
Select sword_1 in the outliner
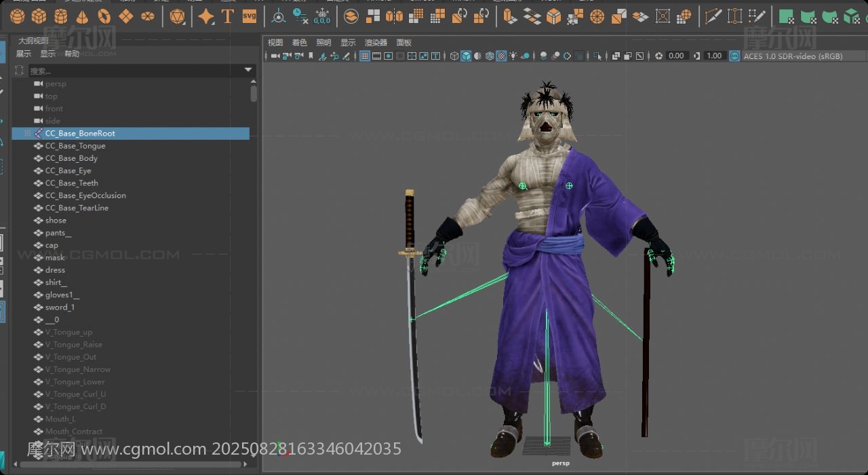60,307
